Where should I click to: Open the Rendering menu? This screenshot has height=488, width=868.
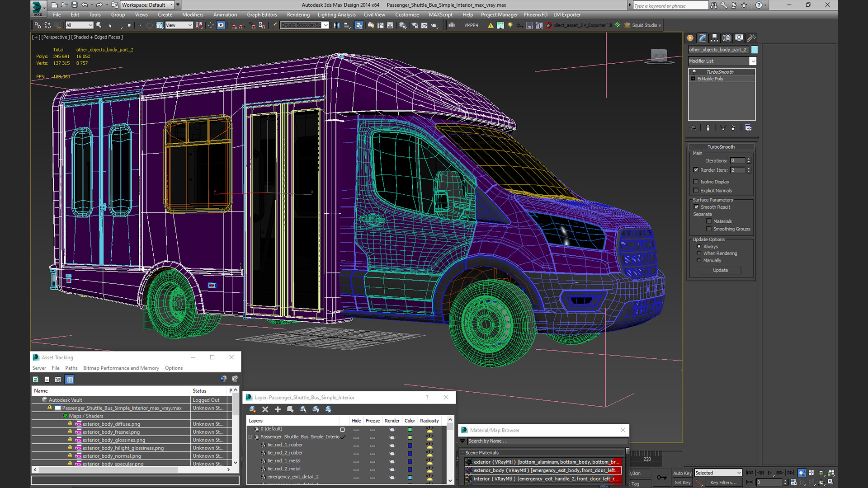coord(298,14)
